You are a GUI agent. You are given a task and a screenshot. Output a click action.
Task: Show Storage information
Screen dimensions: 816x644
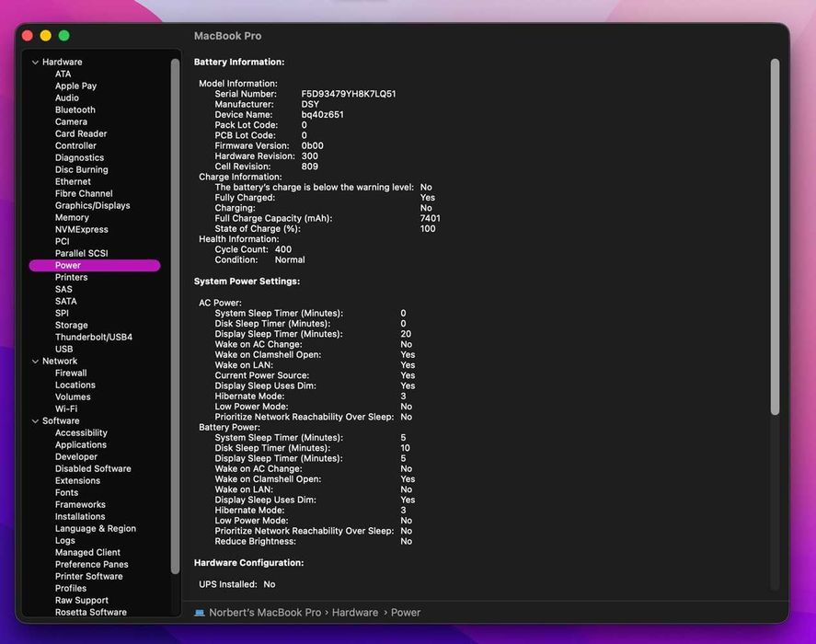click(x=71, y=326)
